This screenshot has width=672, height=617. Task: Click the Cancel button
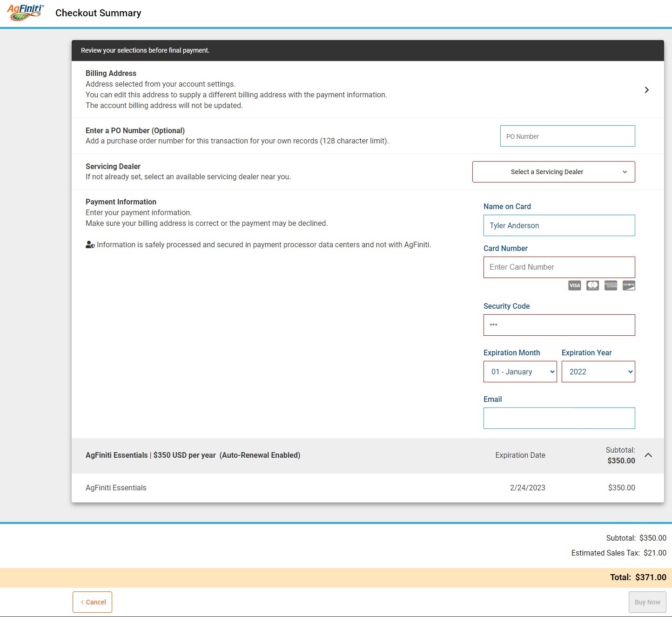93,602
